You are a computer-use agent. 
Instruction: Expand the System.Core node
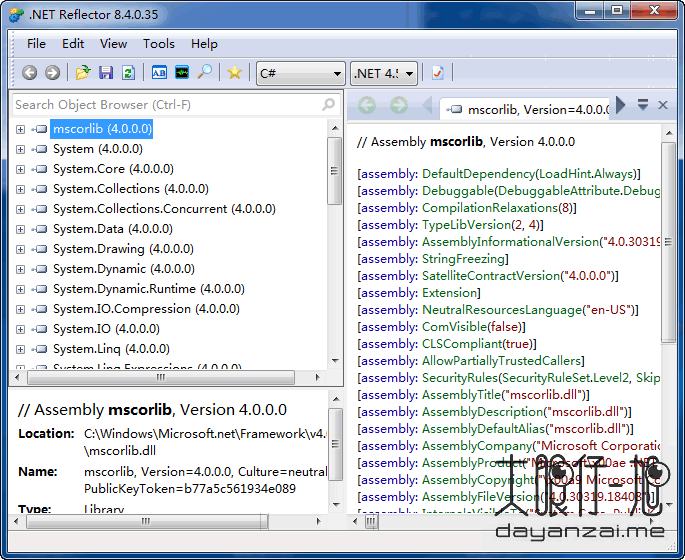pyautogui.click(x=21, y=169)
